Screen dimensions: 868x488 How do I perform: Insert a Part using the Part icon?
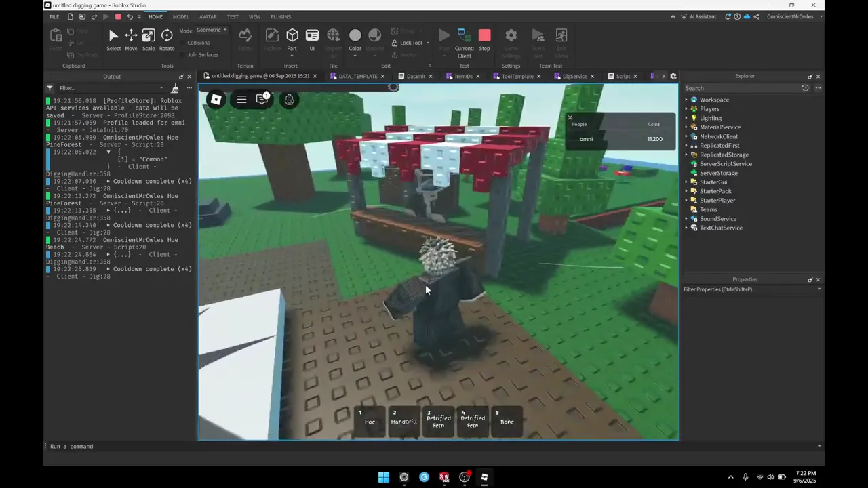pyautogui.click(x=292, y=36)
